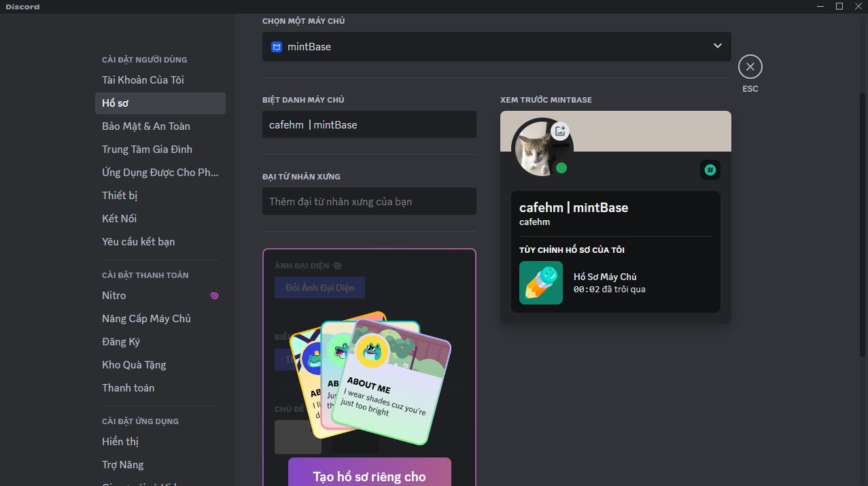Close settings with the ESC X icon
Screen dimensions: 868x486
tap(750, 67)
